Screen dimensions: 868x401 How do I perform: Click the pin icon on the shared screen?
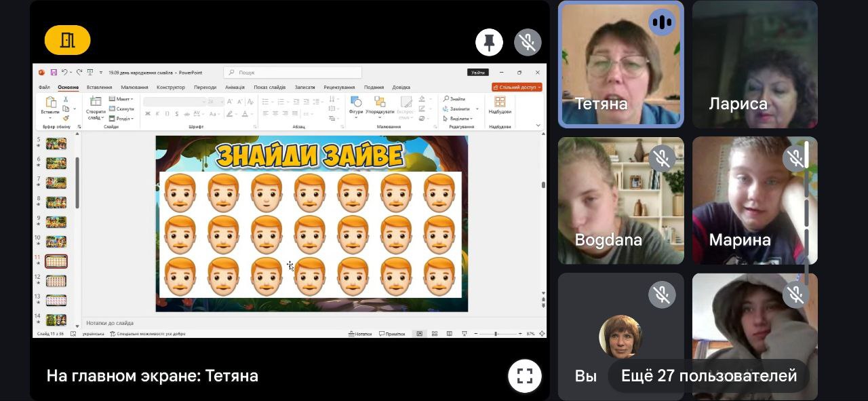coord(489,42)
